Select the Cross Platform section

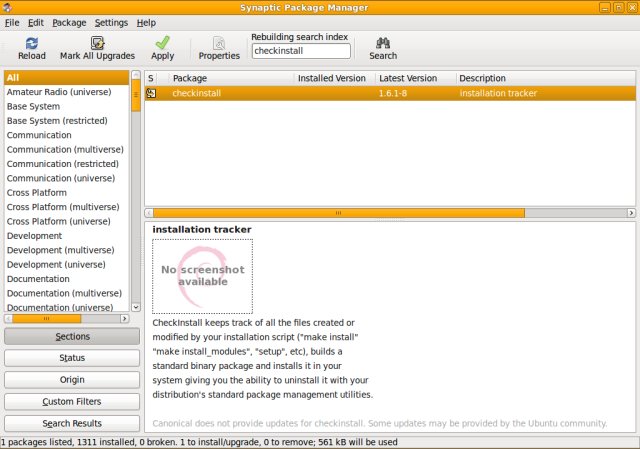point(37,192)
